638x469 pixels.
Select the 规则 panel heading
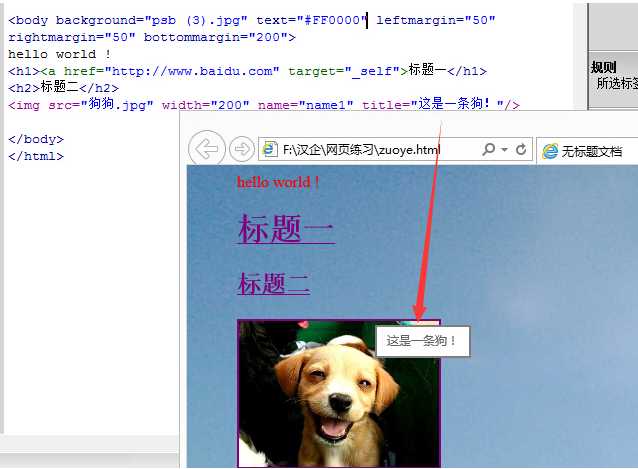point(604,67)
